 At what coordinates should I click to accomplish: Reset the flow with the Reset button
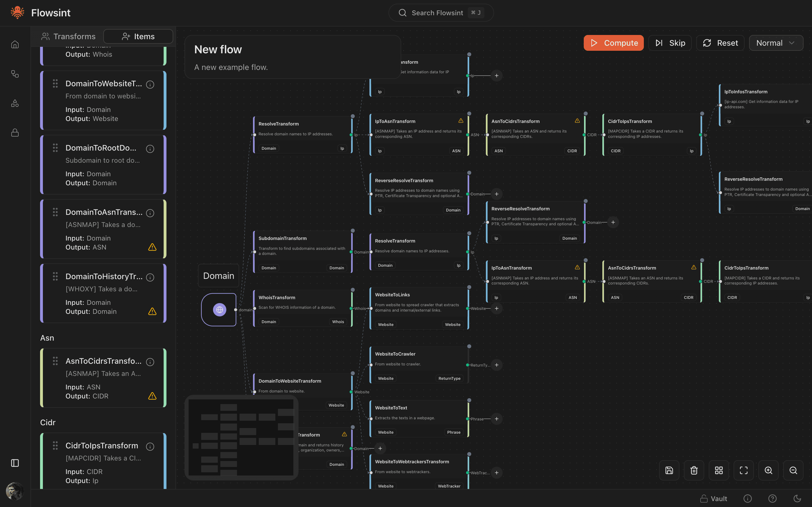(x=720, y=43)
